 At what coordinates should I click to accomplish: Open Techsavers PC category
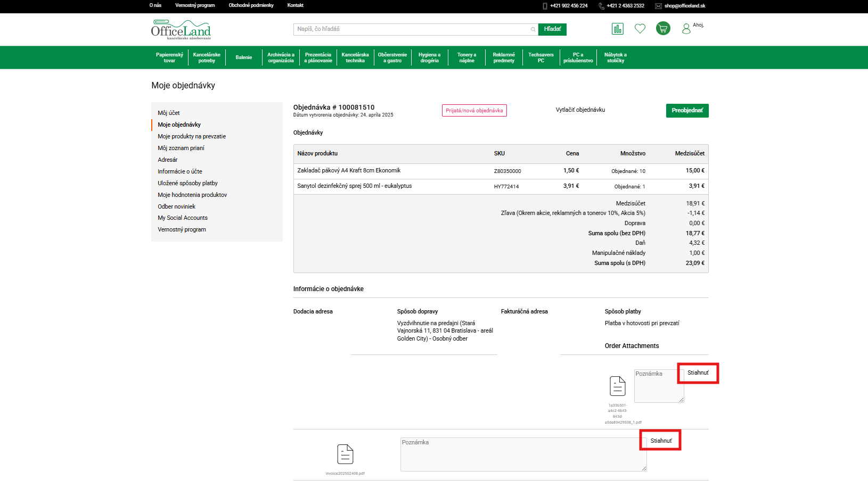point(541,57)
